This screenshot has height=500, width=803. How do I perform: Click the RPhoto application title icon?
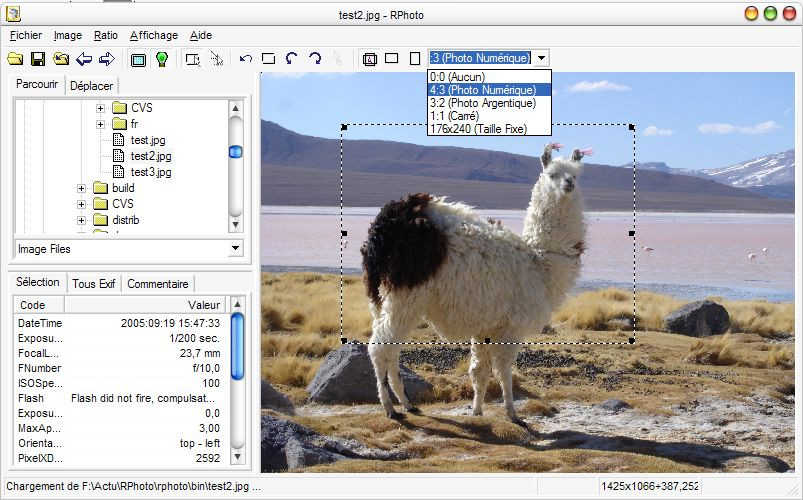click(x=13, y=14)
